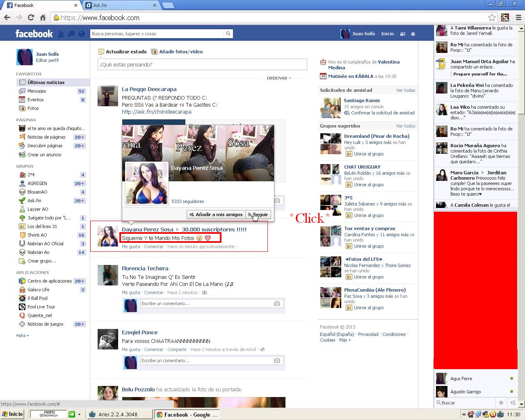
Task: Click the Seguir button on hovercard
Action: [258, 215]
